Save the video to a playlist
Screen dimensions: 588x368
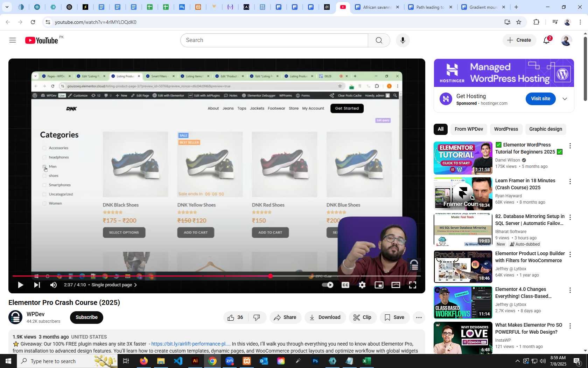click(394, 318)
